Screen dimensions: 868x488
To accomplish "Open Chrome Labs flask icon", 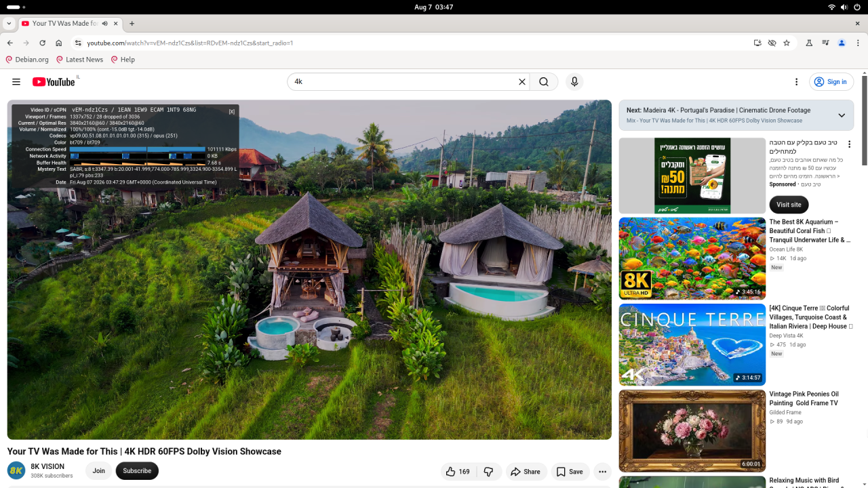I will click(x=809, y=43).
